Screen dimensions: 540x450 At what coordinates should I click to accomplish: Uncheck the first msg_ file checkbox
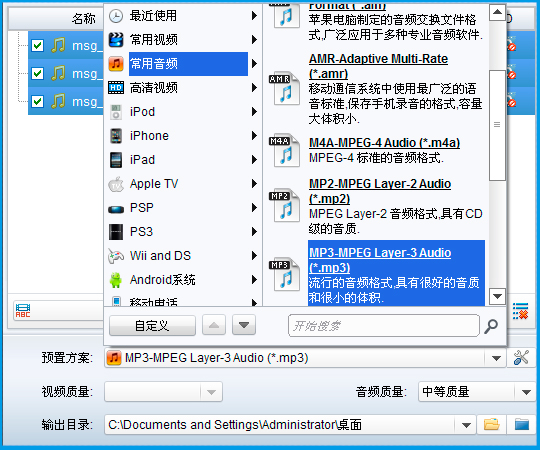[38, 45]
